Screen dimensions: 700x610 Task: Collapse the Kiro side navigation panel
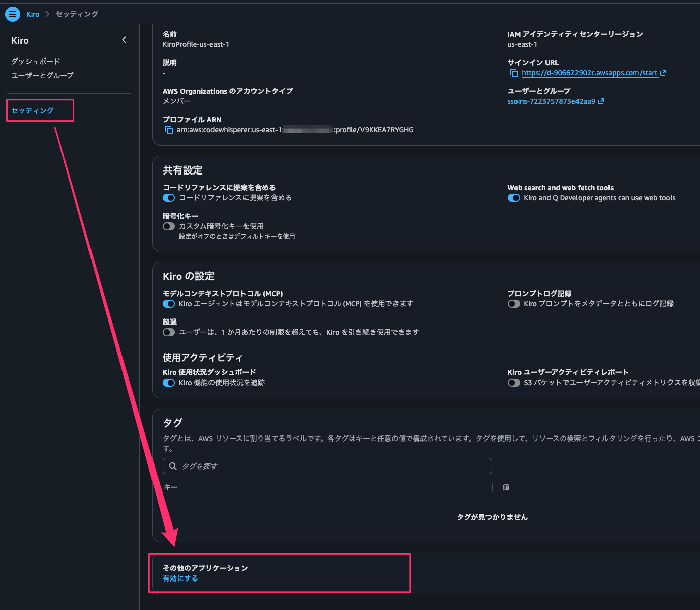click(124, 40)
